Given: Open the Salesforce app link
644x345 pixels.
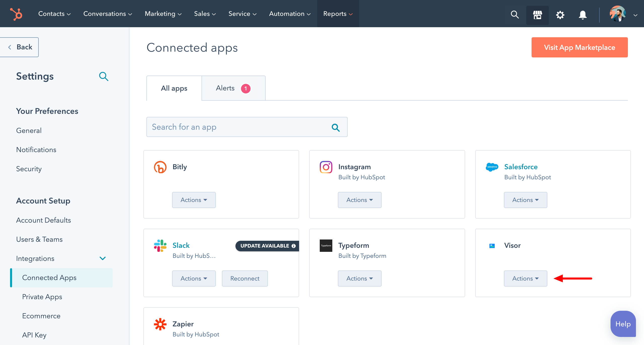Looking at the screenshot, I should pyautogui.click(x=521, y=167).
